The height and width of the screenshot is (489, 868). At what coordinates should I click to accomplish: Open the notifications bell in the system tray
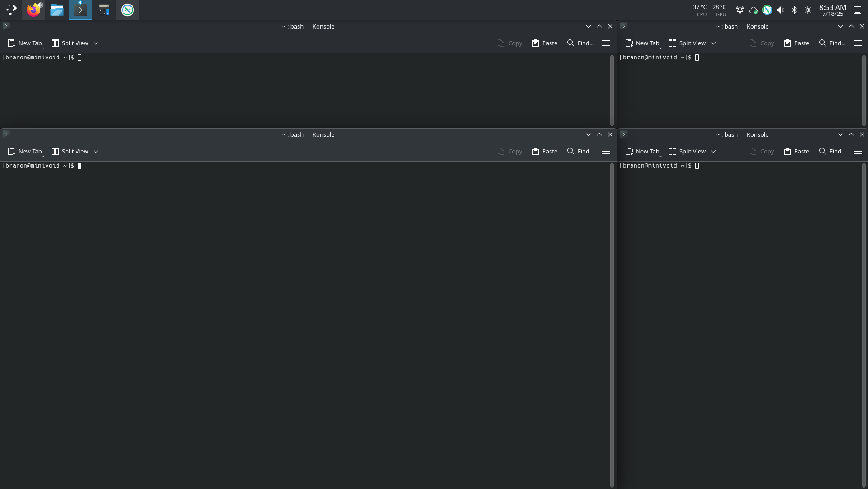pos(740,10)
